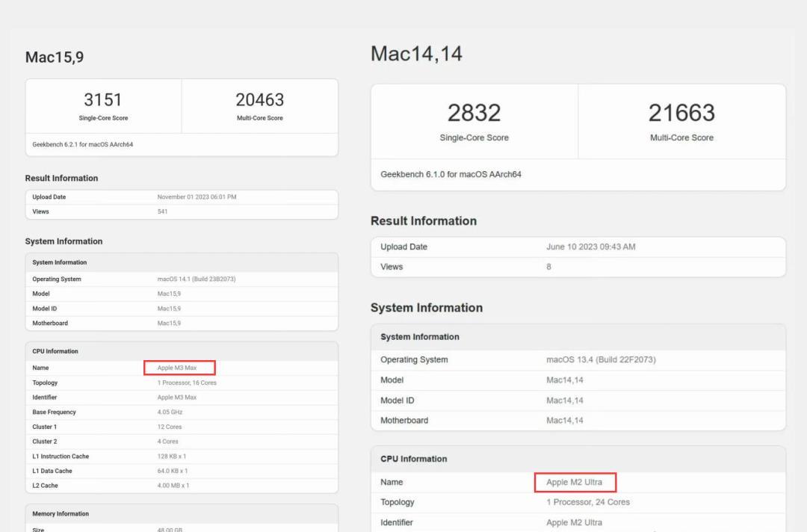
Task: Click the Cluster 1 row label
Action: (x=44, y=427)
